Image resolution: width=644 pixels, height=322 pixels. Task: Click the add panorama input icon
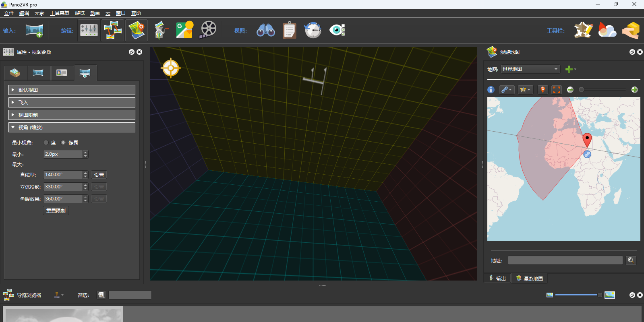(34, 31)
